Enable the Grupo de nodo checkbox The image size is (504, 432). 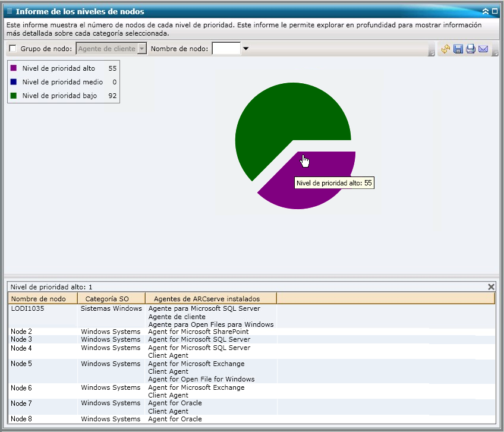coord(12,49)
